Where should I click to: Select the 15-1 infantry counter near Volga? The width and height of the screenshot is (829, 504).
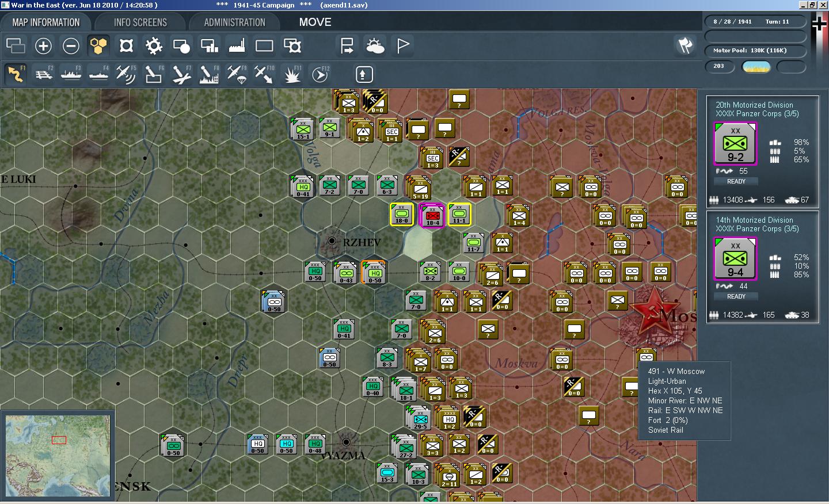(302, 129)
